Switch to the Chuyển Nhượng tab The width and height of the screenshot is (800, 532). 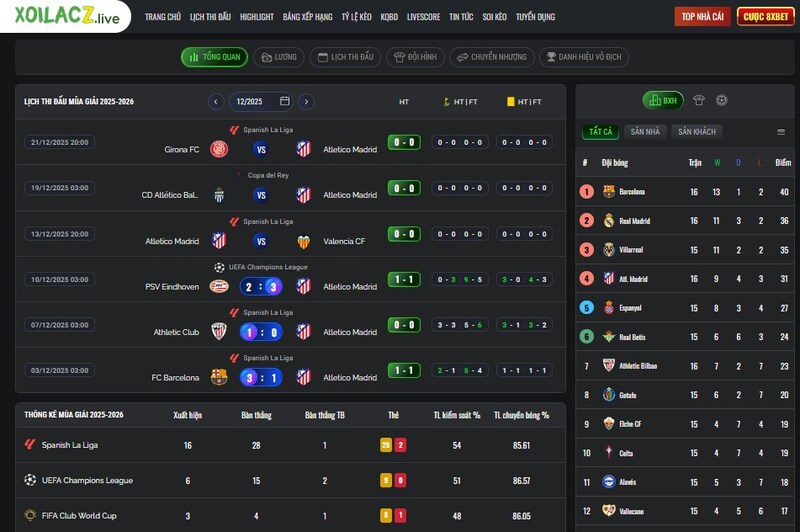click(x=491, y=57)
